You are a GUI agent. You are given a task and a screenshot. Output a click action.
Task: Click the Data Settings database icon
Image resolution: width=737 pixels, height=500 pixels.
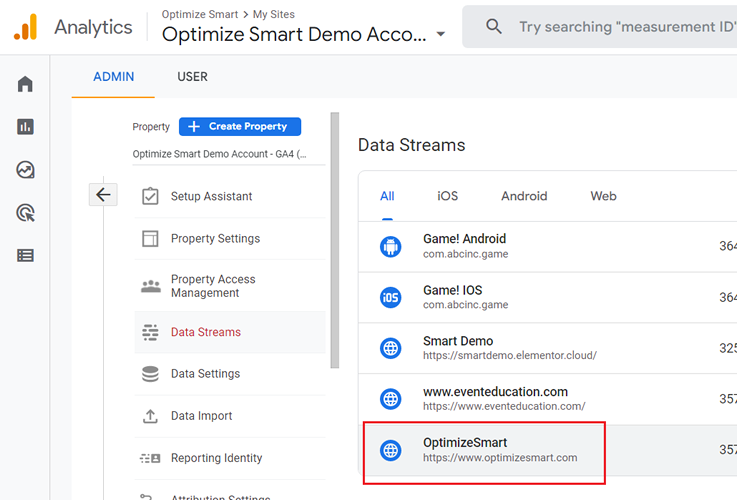(x=150, y=374)
